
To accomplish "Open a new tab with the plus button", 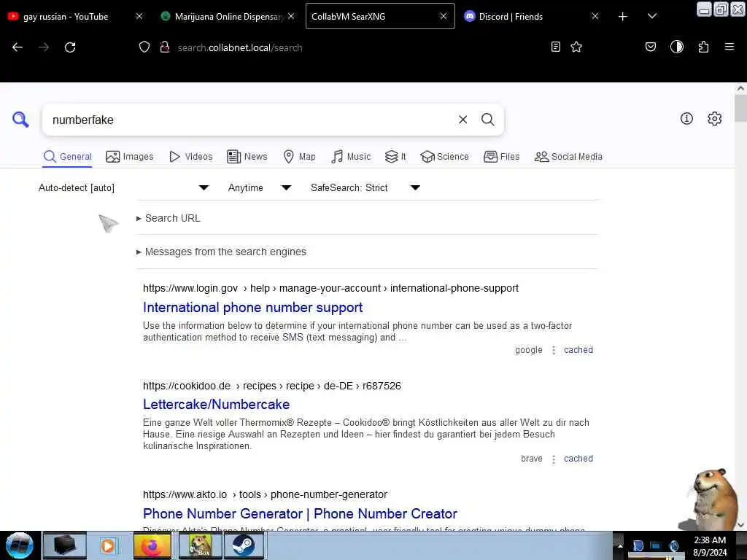I will 623,17.
